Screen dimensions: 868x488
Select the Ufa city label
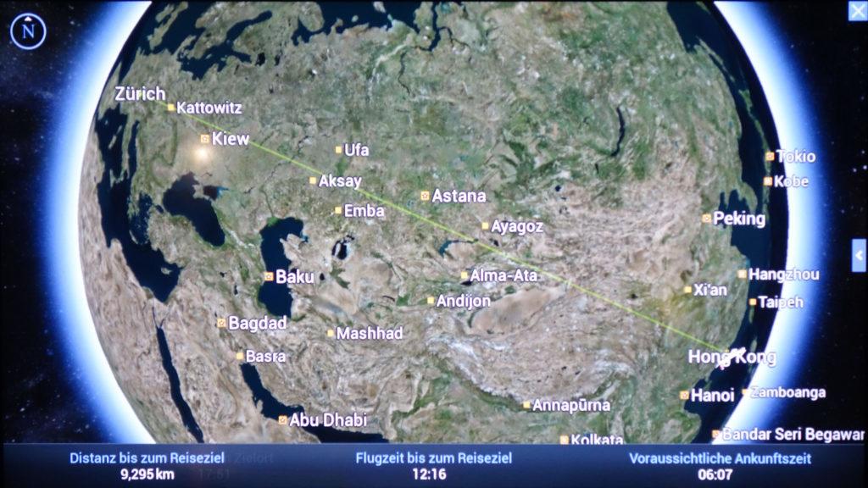356,149
